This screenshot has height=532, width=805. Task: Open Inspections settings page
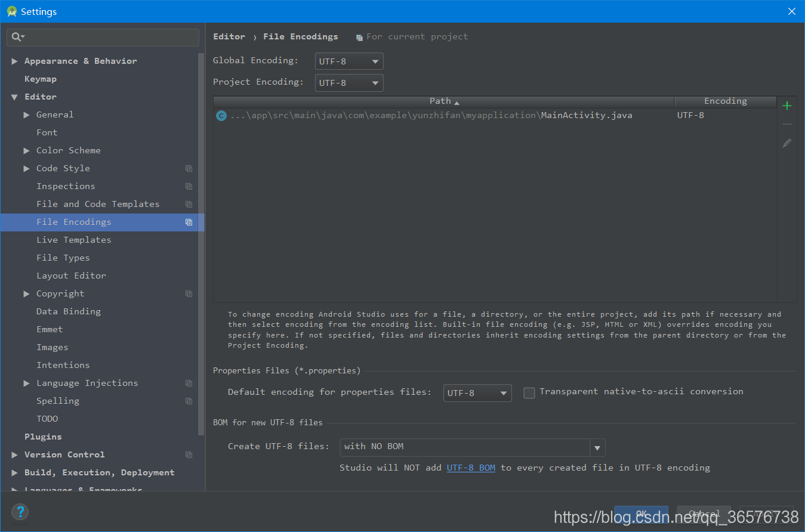[66, 186]
